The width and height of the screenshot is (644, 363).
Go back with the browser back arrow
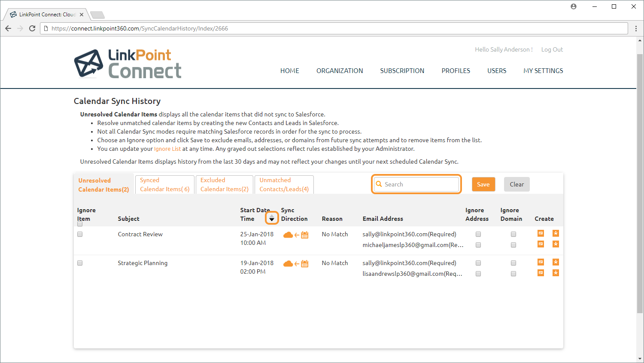point(8,28)
